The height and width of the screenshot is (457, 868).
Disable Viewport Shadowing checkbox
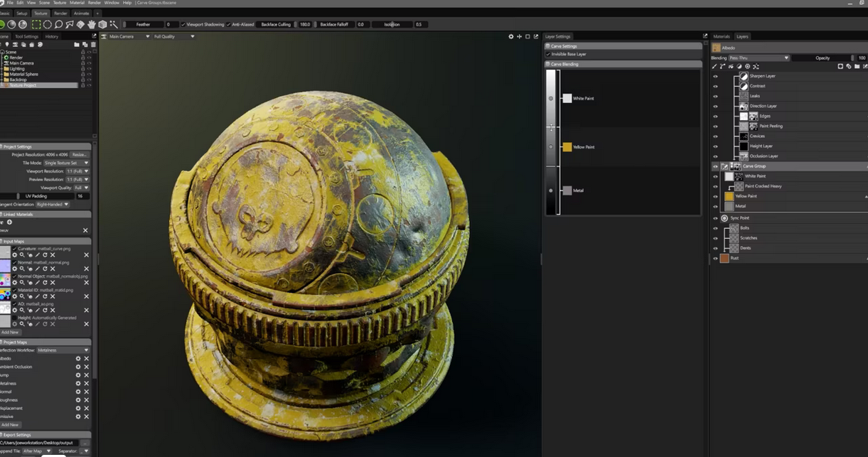tap(183, 24)
